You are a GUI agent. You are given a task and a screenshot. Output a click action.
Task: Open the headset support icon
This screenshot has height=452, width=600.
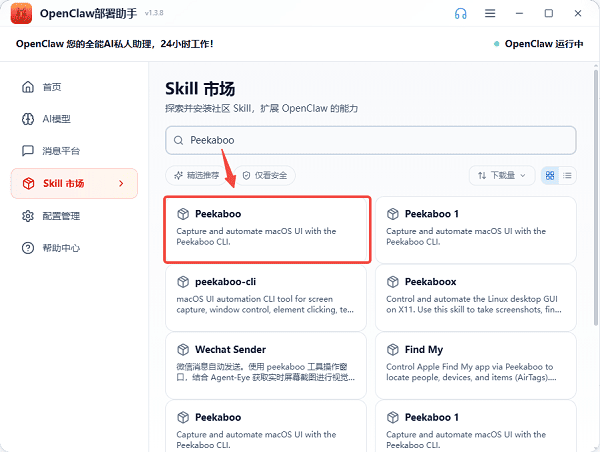pos(460,13)
